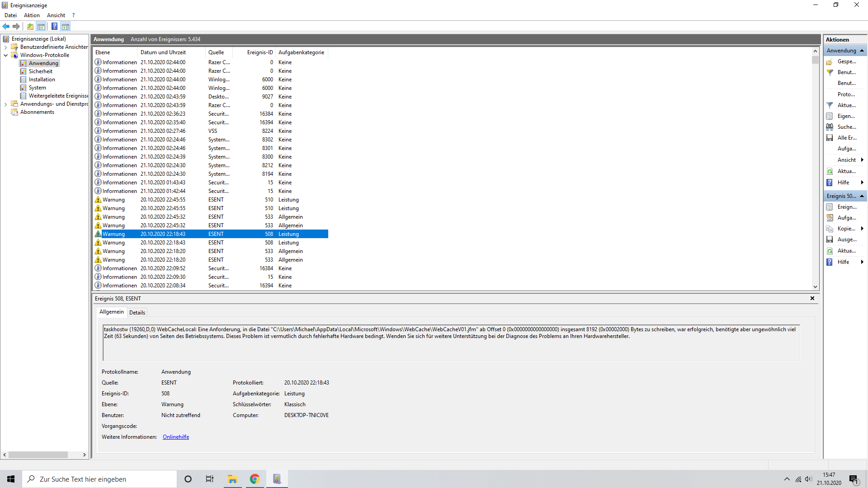This screenshot has height=488, width=868.
Task: Toggle the action pane toolbar button
Action: (x=66, y=26)
